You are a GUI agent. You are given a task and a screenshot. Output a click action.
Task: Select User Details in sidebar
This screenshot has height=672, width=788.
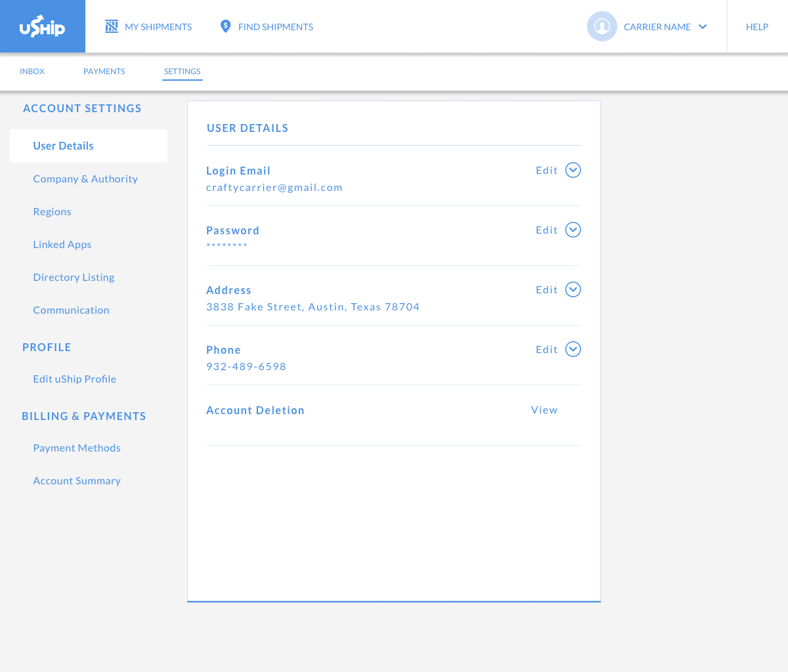(x=89, y=146)
